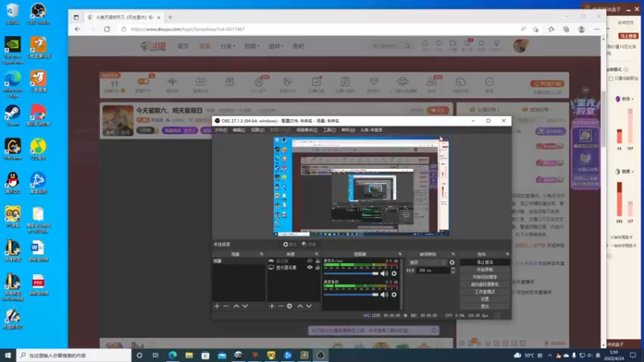Move scene down with arrow icon
Image resolution: width=644 pixels, height=362 pixels.
tap(246, 306)
